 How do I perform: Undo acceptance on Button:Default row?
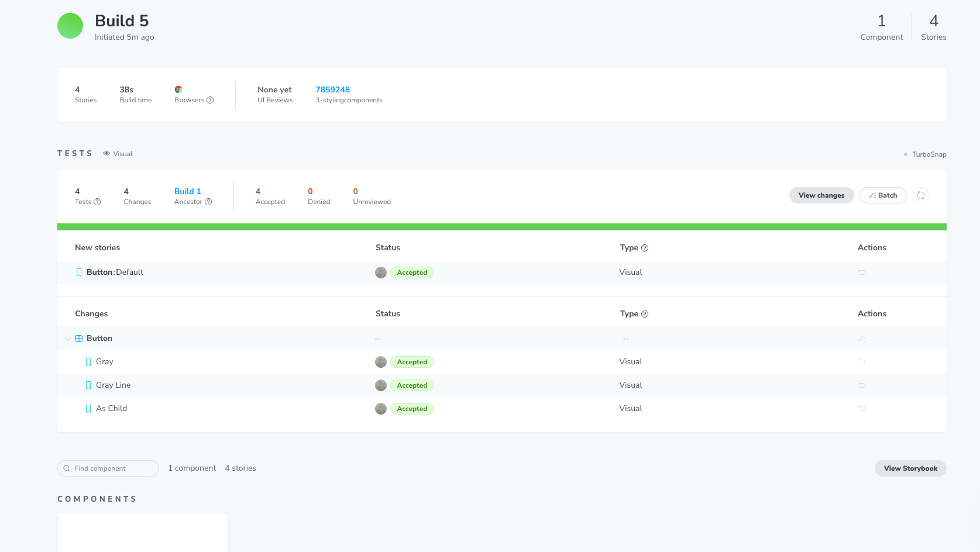[862, 272]
